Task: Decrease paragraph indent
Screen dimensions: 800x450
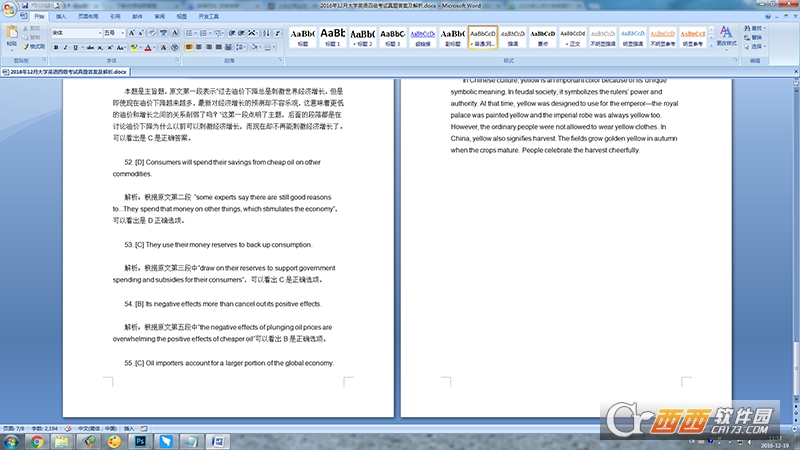Action: click(232, 33)
